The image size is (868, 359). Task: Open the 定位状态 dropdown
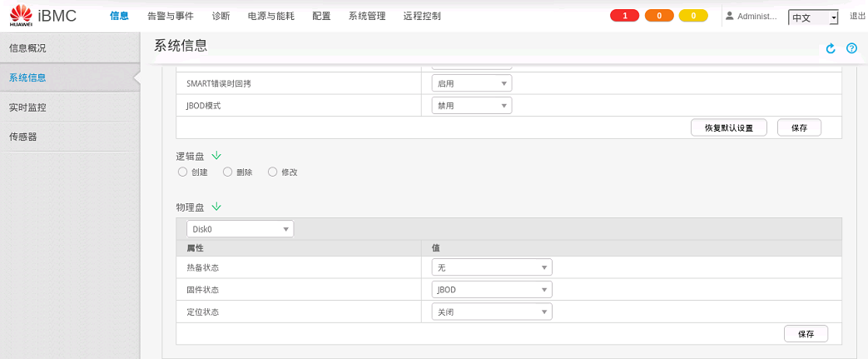coord(492,312)
